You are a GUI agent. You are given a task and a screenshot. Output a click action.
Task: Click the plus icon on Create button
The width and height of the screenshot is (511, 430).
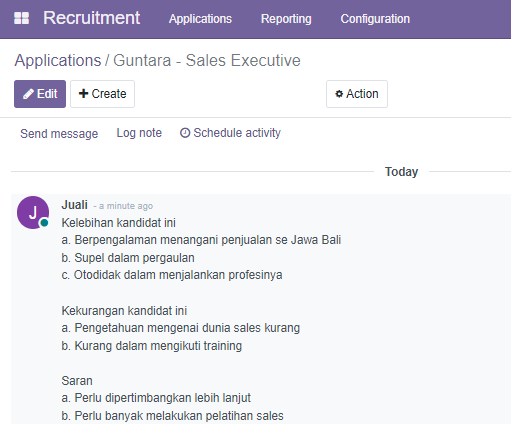click(83, 93)
